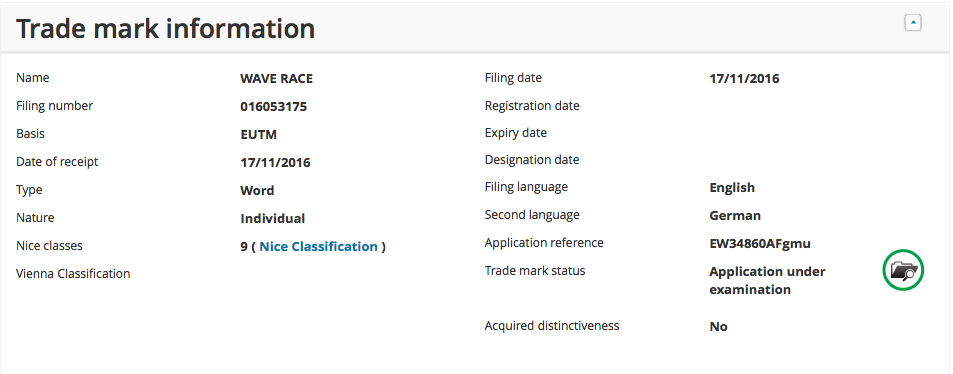Click the Registration date label

532,106
